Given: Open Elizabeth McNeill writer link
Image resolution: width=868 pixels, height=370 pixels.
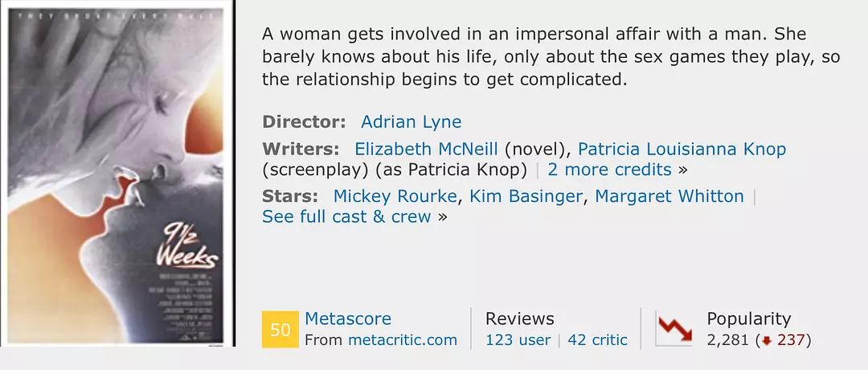Looking at the screenshot, I should tap(426, 149).
